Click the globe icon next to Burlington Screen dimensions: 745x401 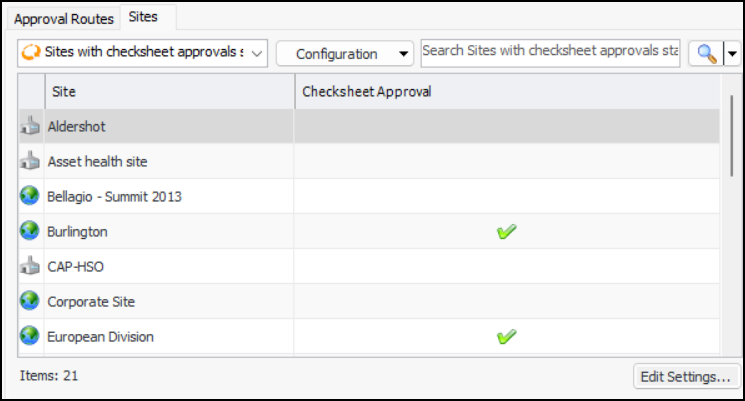29,232
